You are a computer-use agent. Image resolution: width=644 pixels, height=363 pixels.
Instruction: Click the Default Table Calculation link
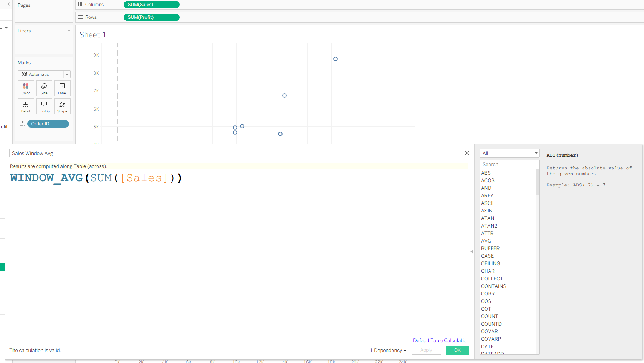pyautogui.click(x=441, y=340)
